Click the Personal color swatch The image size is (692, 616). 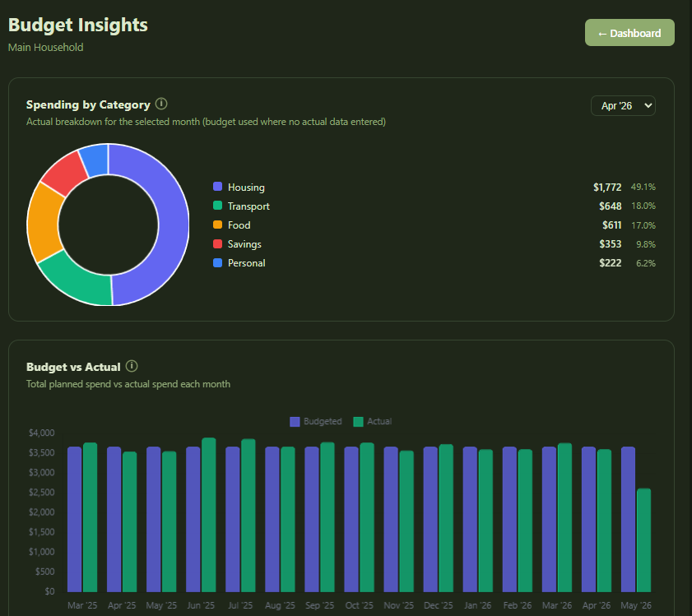pyautogui.click(x=217, y=263)
